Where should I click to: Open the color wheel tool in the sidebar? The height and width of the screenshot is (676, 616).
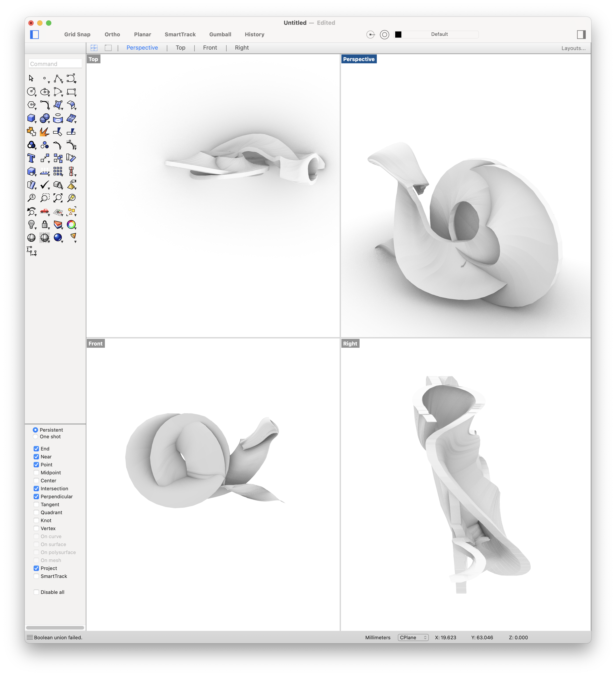point(71,224)
